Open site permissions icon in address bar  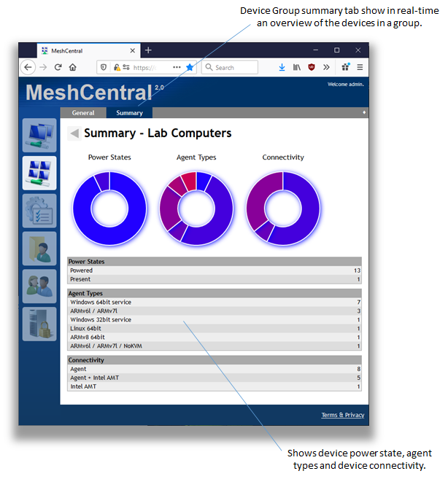pyautogui.click(x=126, y=67)
